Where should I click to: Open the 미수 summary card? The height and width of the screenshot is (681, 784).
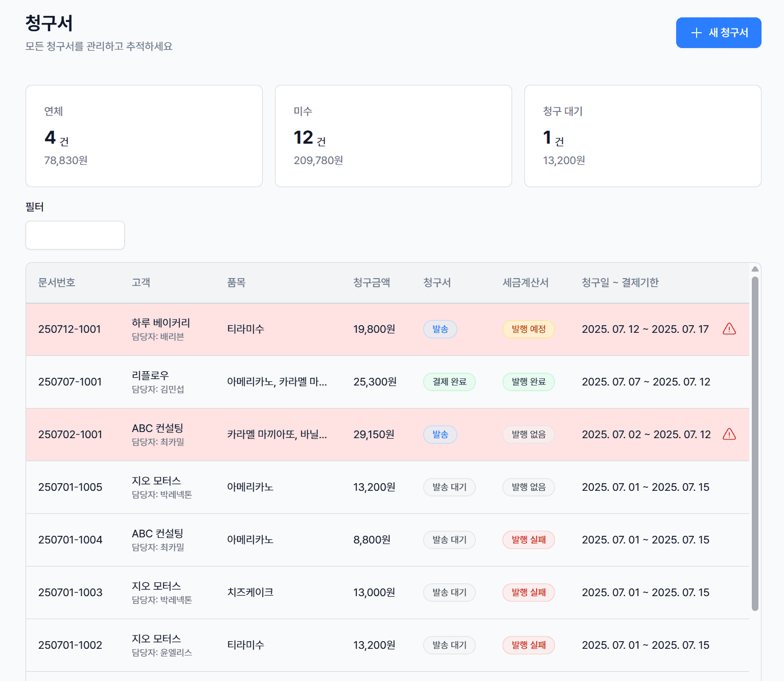click(394, 136)
